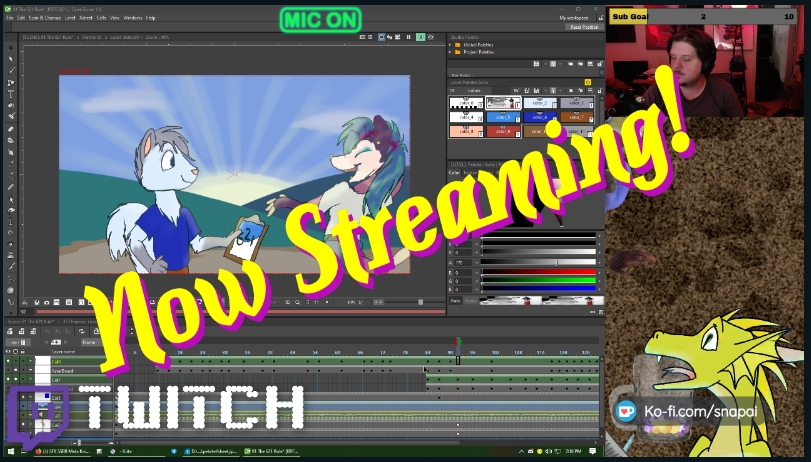Expand the Project Palettes folder
This screenshot has width=811, height=462.
pyautogui.click(x=450, y=52)
